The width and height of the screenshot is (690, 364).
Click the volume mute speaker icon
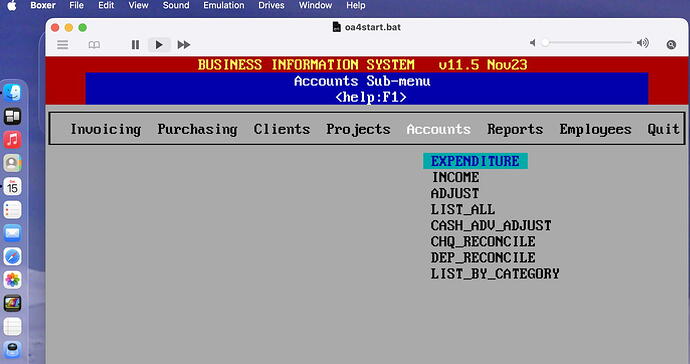(x=533, y=43)
